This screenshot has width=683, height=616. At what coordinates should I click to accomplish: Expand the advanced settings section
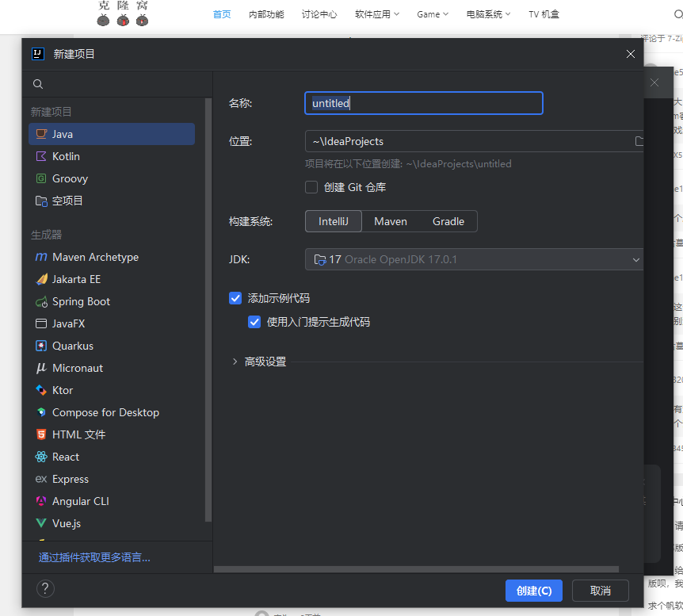pos(235,362)
